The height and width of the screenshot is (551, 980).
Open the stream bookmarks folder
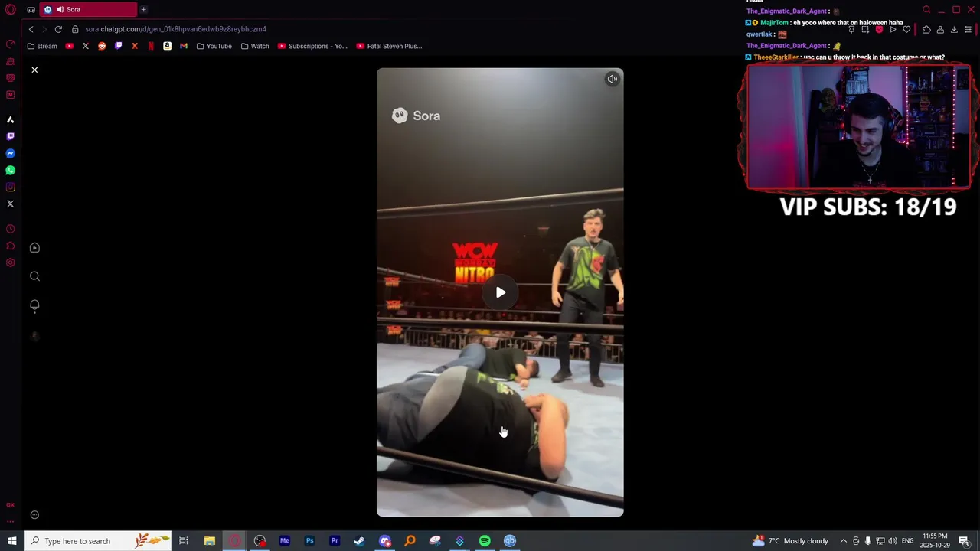(42, 46)
